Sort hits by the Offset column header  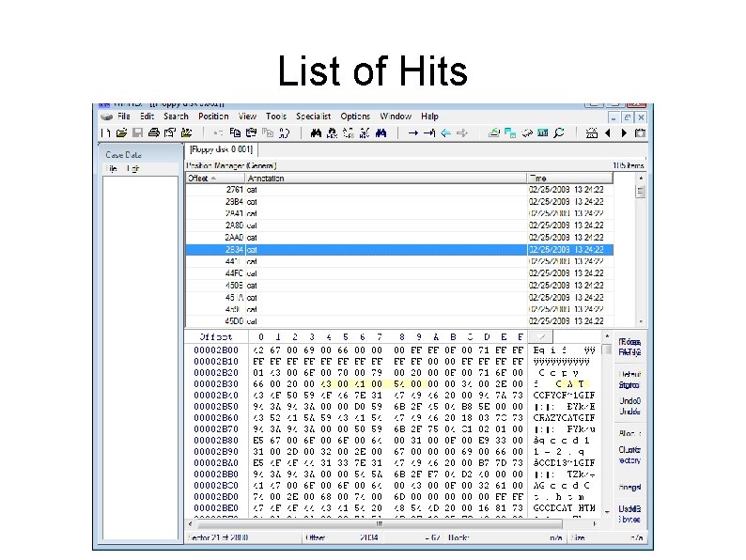[215, 178]
